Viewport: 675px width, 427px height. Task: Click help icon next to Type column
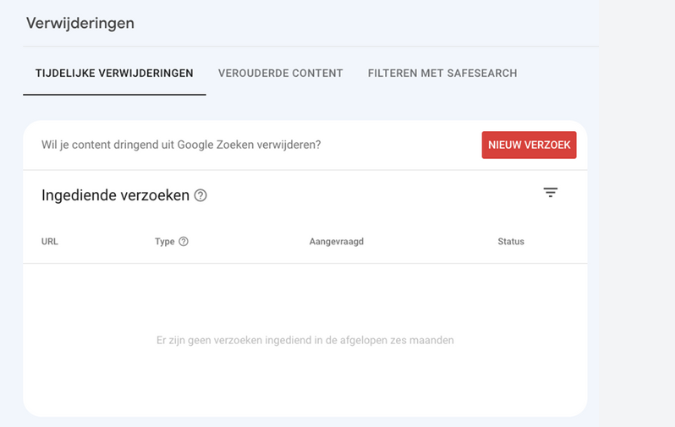point(183,241)
